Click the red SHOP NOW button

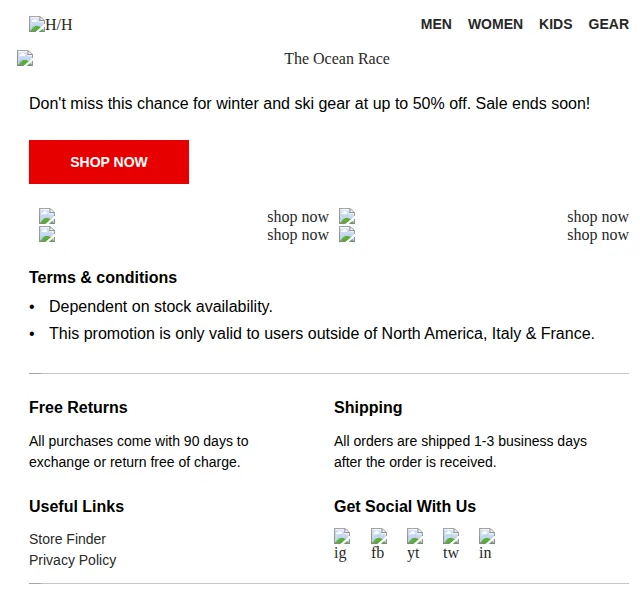pyautogui.click(x=109, y=162)
